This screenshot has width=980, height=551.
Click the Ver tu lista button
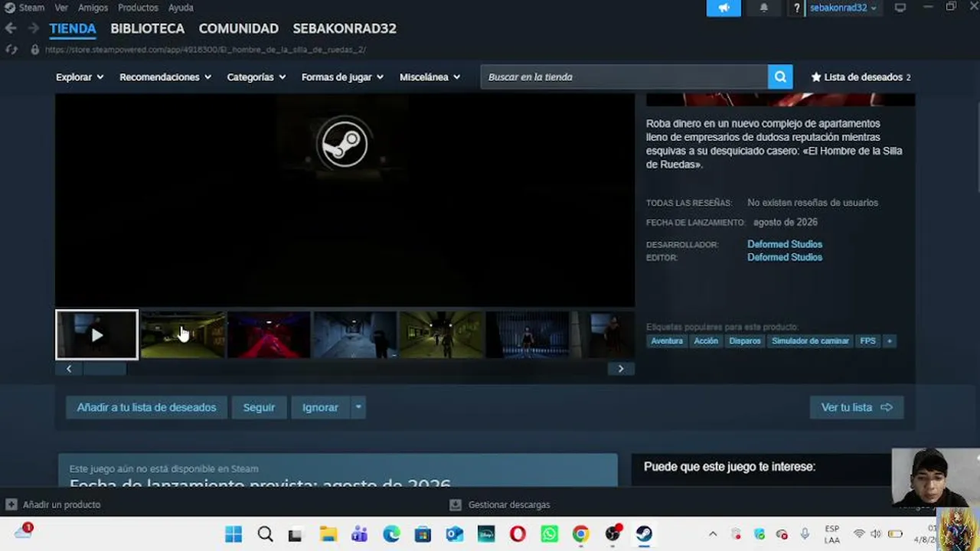pyautogui.click(x=857, y=407)
